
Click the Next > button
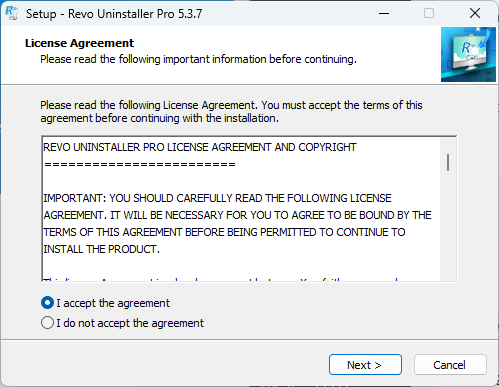(365, 365)
